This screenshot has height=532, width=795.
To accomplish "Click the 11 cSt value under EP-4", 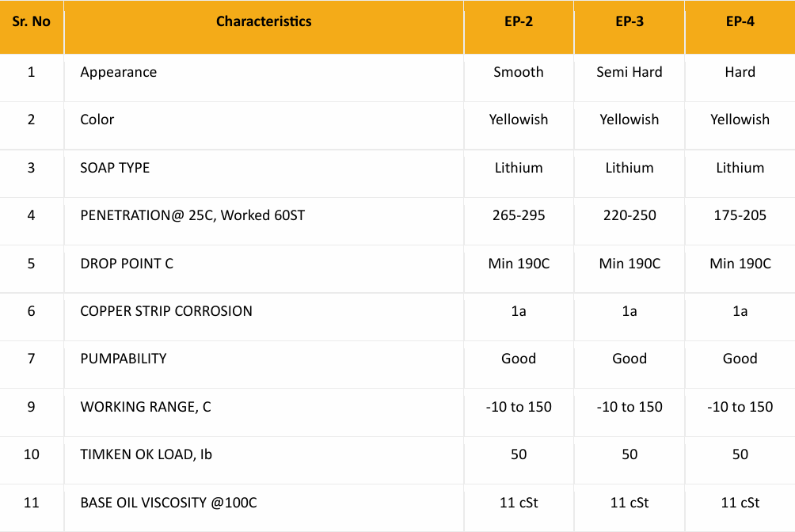I will (x=740, y=503).
